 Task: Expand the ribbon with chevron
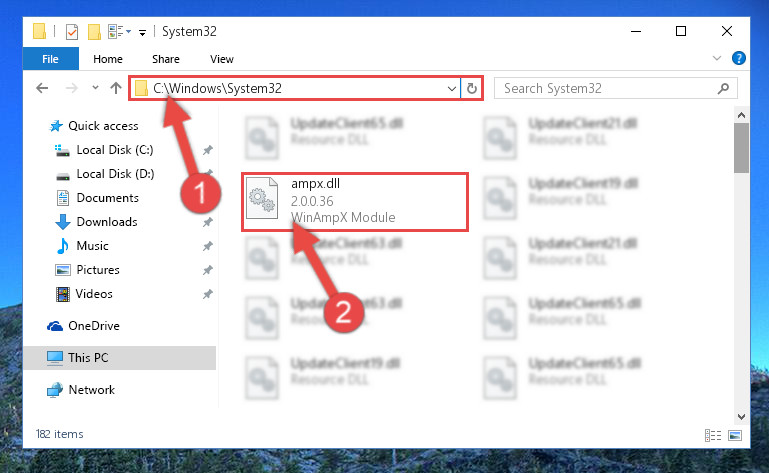pos(717,58)
